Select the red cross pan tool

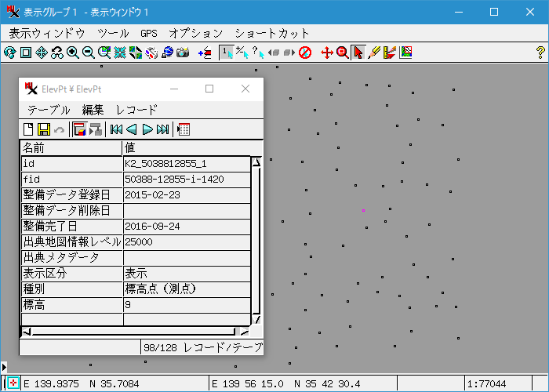pos(327,53)
